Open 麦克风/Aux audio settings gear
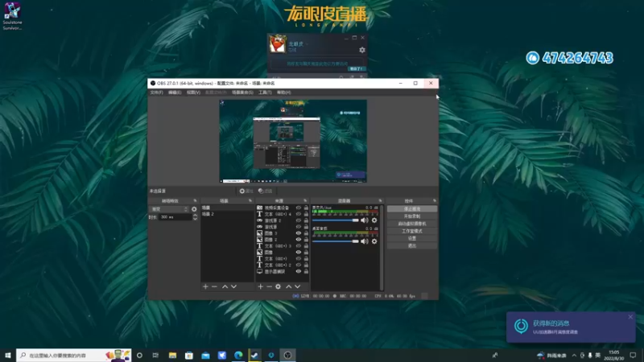 (x=374, y=220)
